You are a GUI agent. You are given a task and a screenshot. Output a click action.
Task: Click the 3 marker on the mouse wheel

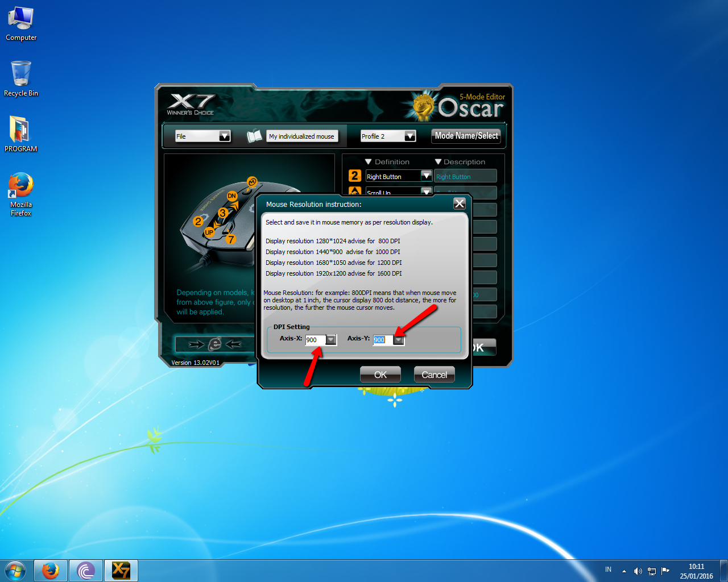222,213
